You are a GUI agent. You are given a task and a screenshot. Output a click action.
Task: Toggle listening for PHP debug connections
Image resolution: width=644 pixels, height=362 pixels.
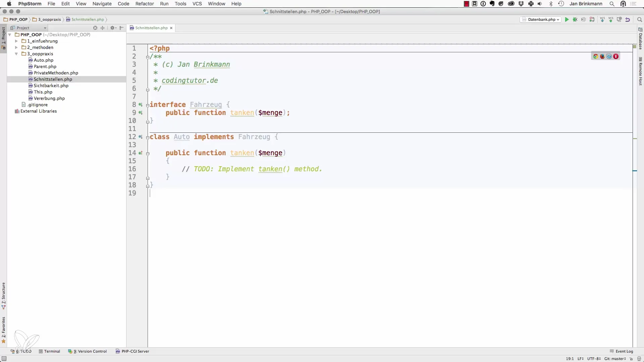click(592, 19)
